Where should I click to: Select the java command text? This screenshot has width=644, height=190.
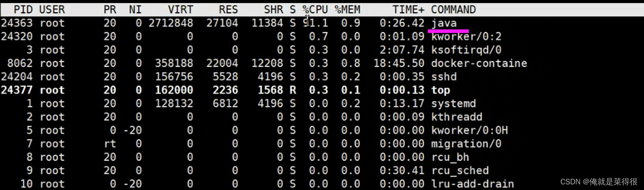[444, 23]
